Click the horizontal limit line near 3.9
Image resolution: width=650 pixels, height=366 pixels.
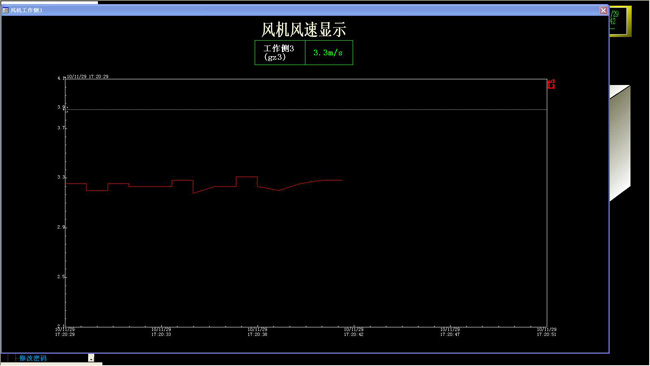click(x=306, y=109)
